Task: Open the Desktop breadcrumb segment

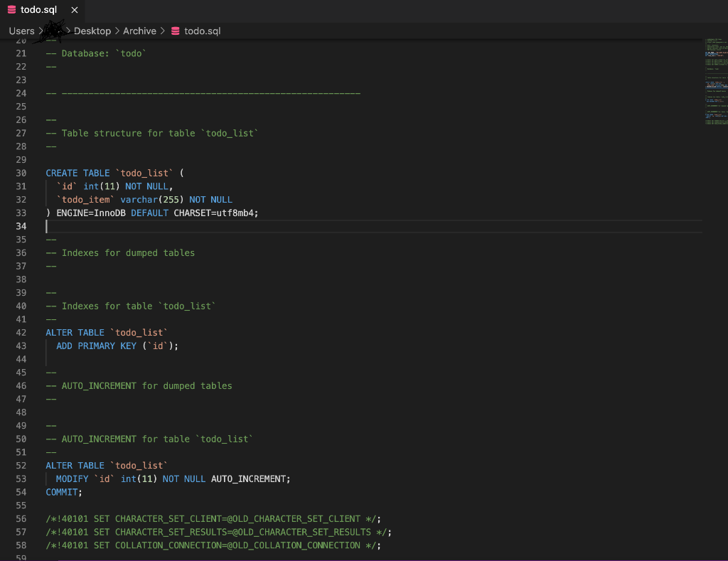Action: pyautogui.click(x=92, y=31)
